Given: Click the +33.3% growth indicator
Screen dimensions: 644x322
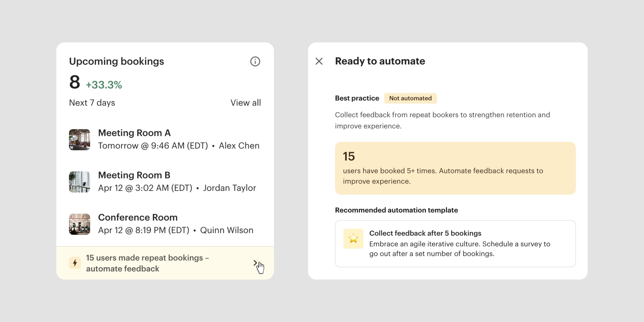Looking at the screenshot, I should 104,85.
